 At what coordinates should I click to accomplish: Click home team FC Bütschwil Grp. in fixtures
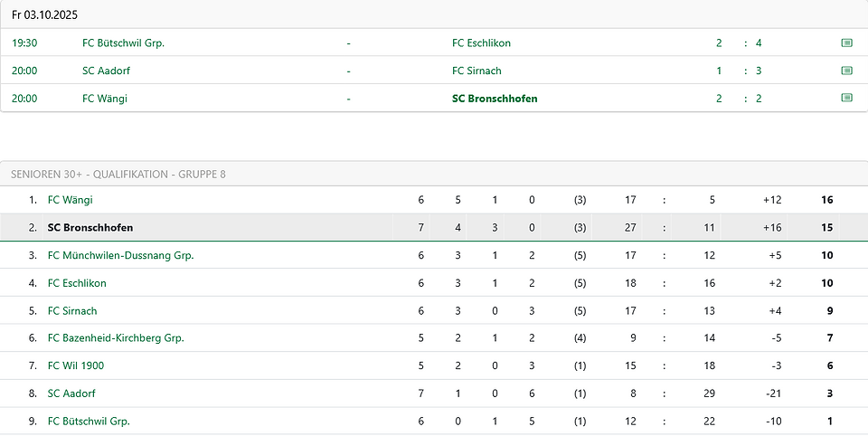click(124, 43)
